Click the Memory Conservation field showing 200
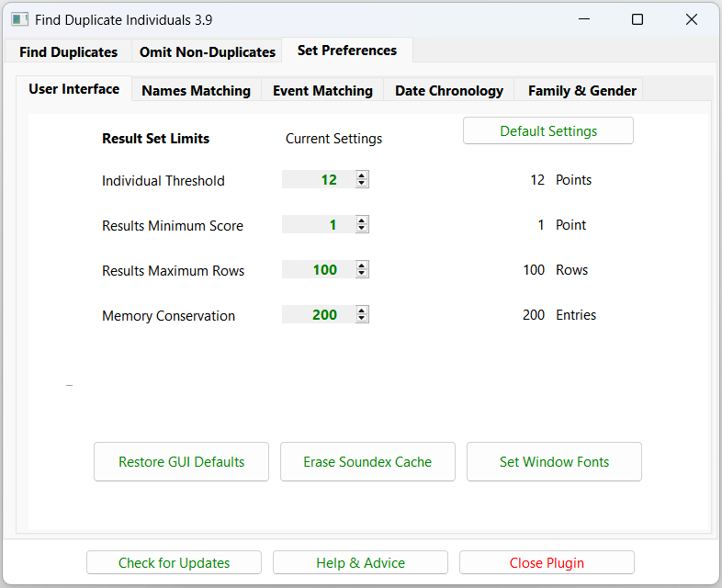The height and width of the screenshot is (588, 722). pos(319,315)
